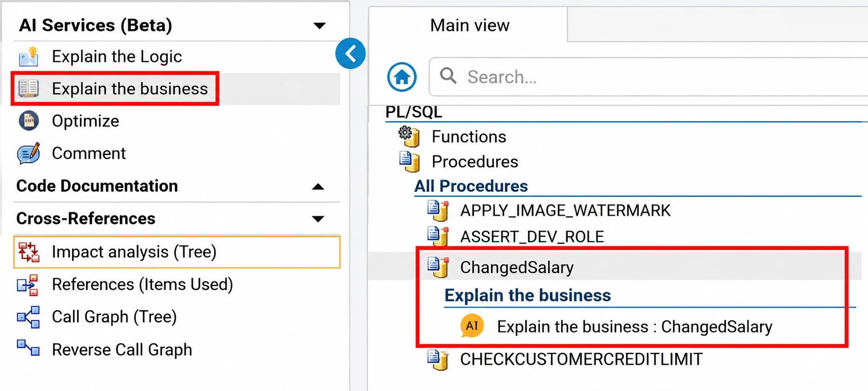Collapse the sidebar with blue chevron button
The height and width of the screenshot is (391, 868).
click(x=351, y=53)
